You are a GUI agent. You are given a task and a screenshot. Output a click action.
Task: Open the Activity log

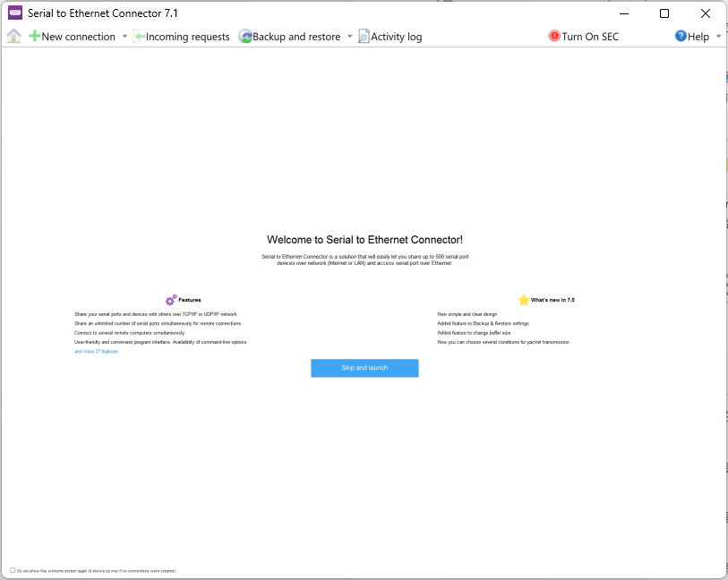[396, 37]
